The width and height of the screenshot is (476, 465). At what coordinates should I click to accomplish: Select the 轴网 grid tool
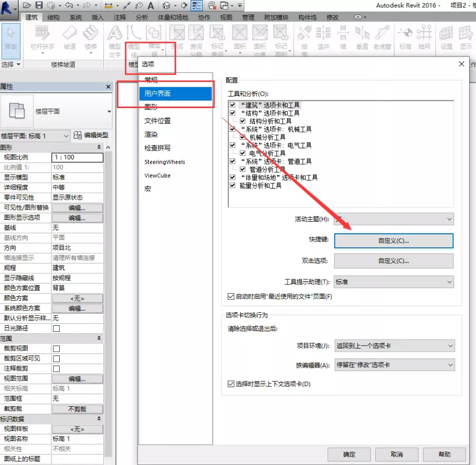coord(424,38)
